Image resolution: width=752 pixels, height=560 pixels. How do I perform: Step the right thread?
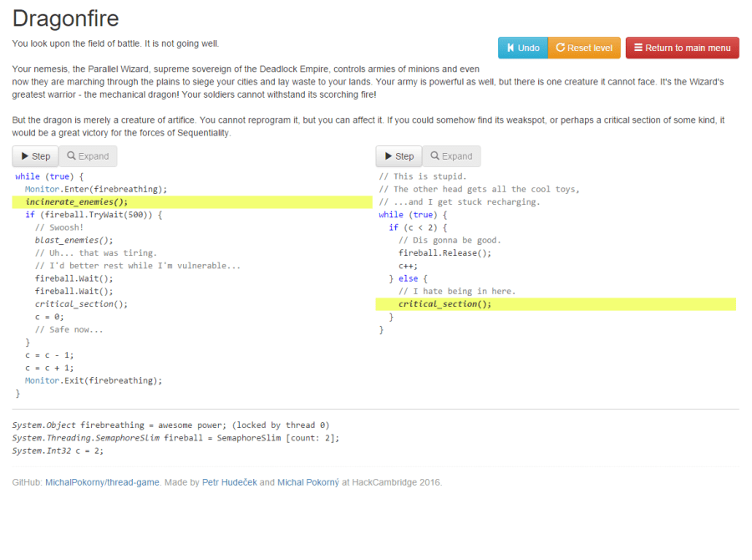pos(399,156)
